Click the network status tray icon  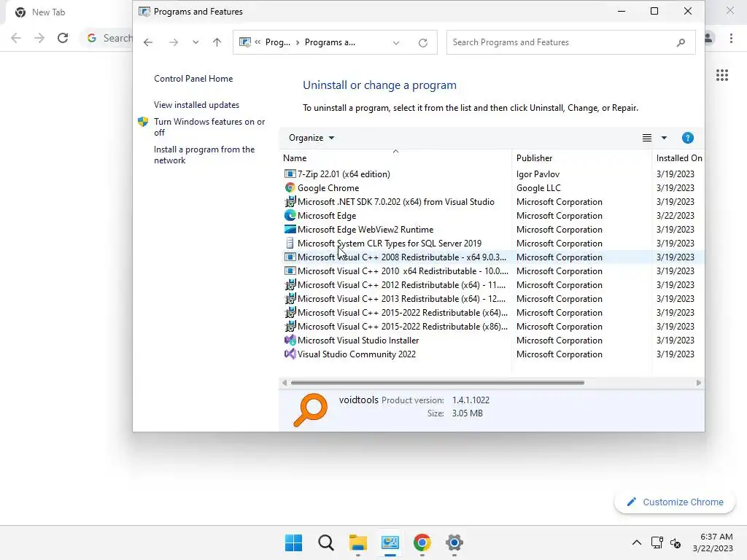657,542
